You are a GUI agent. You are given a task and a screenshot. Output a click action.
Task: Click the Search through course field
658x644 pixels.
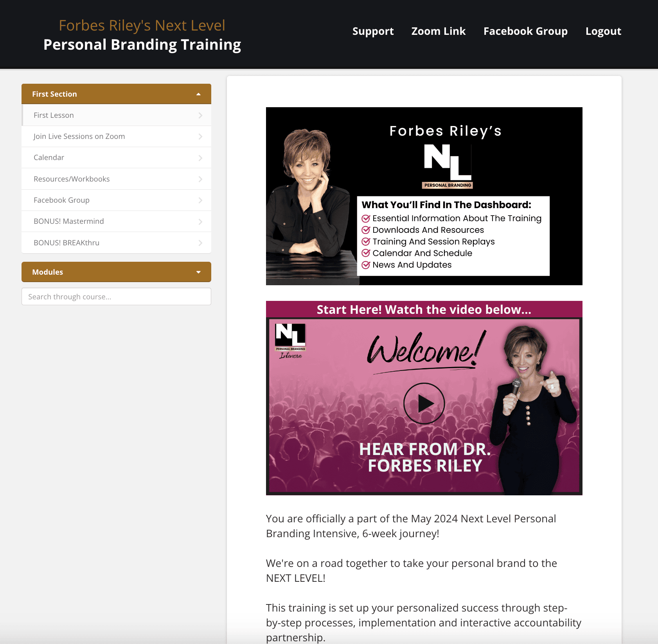pos(116,297)
